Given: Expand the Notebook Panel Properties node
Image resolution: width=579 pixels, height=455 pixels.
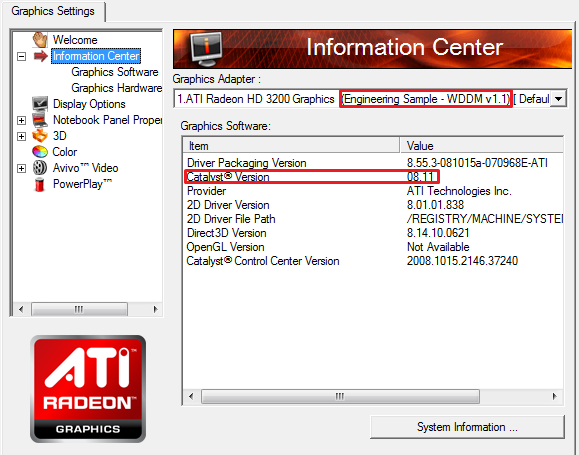Looking at the screenshot, I should point(21,120).
